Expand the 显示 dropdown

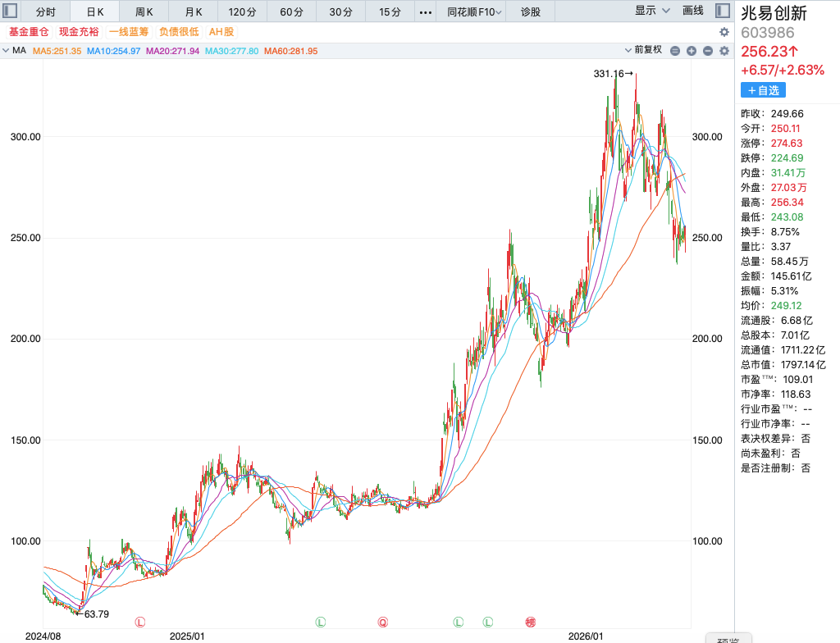(652, 11)
